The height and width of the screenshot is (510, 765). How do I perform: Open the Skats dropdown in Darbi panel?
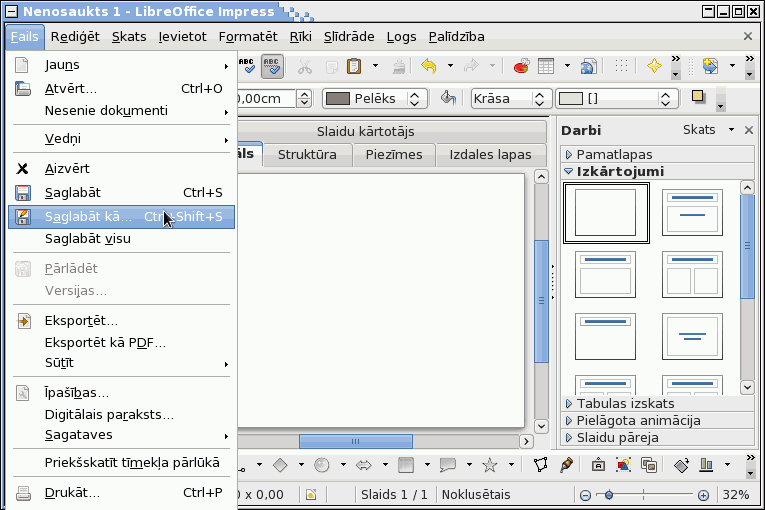tap(708, 130)
